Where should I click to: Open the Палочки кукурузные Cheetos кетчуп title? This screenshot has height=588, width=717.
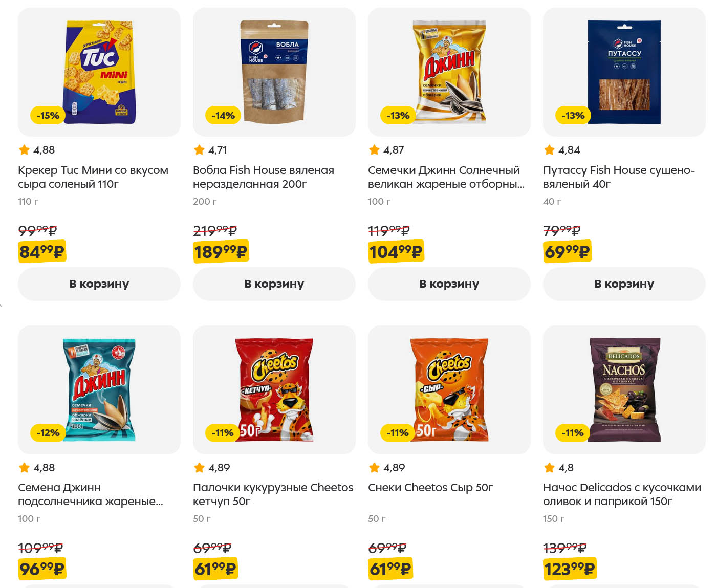point(273,494)
